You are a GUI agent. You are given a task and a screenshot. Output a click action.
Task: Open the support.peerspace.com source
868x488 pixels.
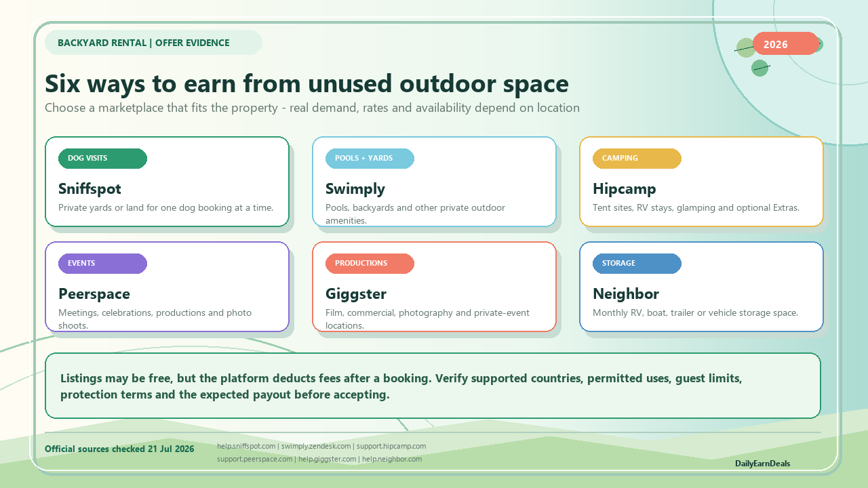point(255,459)
